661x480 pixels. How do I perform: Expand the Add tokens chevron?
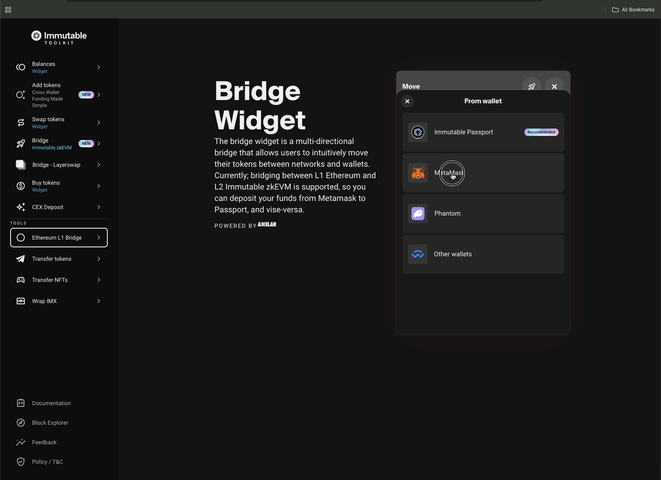[x=99, y=95]
